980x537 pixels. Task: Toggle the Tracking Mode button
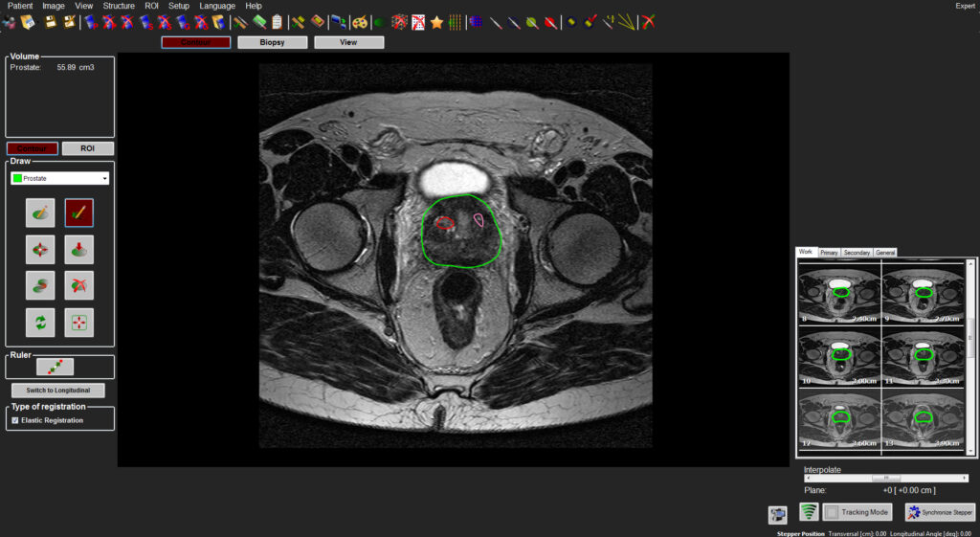click(x=857, y=512)
